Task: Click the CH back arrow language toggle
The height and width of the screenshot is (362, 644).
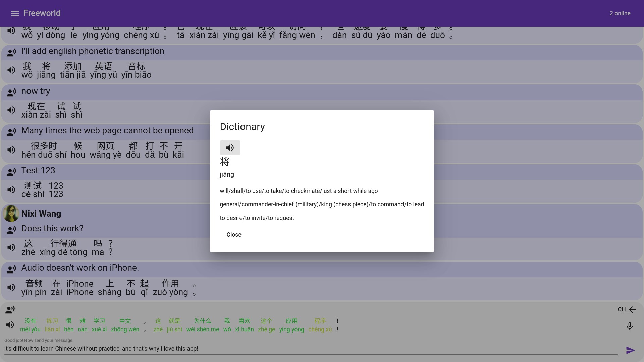Action: pos(627,310)
